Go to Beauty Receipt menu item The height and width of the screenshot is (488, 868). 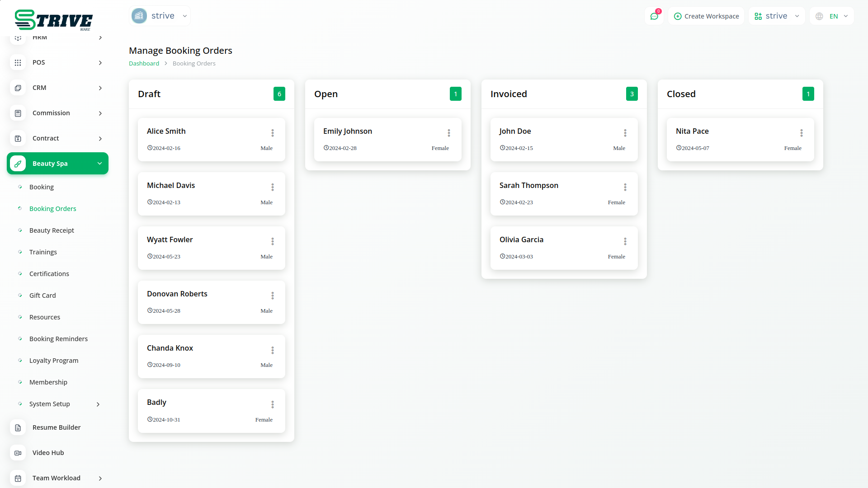tap(52, 230)
